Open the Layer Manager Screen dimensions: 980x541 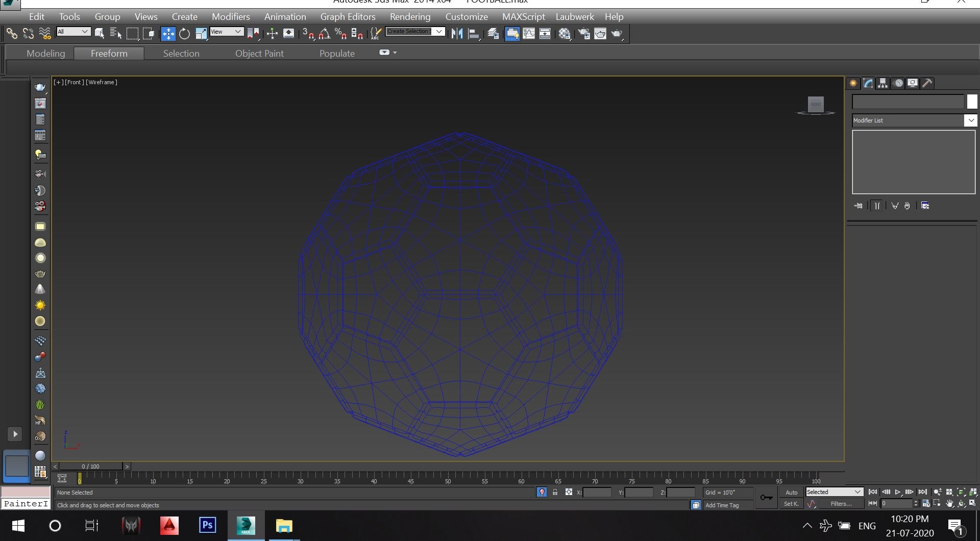(x=493, y=34)
